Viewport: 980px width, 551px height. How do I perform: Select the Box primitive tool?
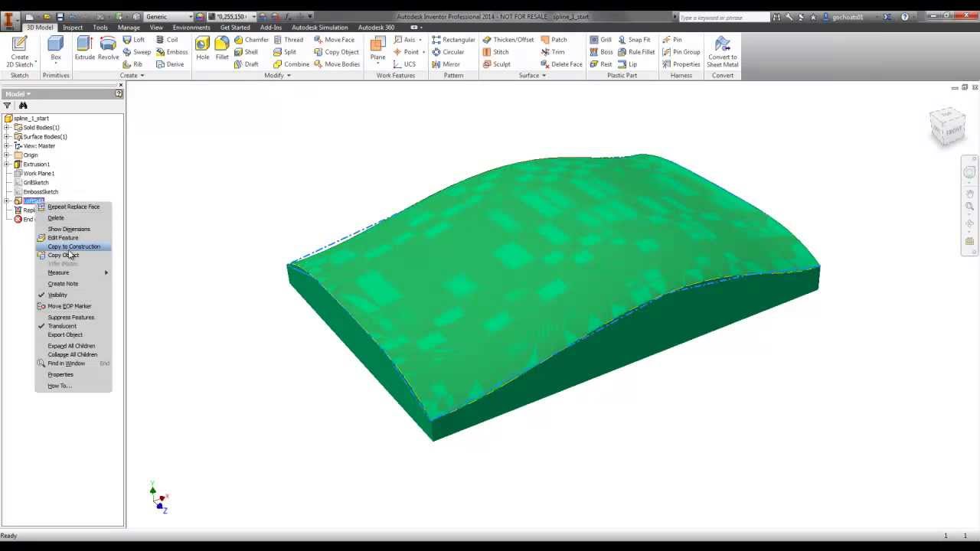(x=56, y=49)
